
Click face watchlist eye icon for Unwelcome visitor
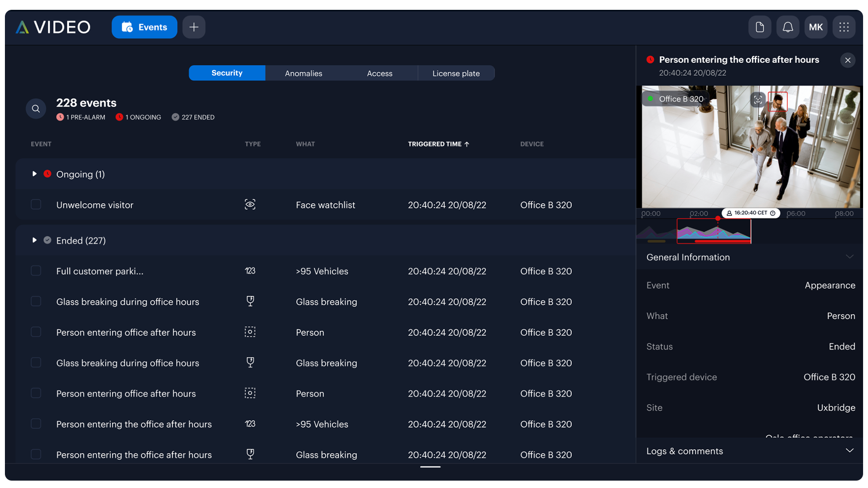(250, 205)
